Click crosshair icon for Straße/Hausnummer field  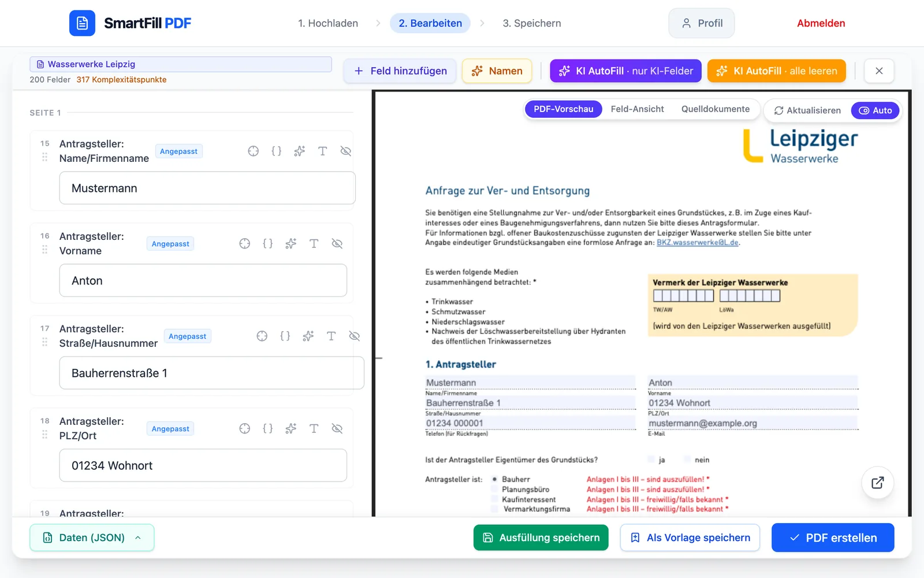[262, 336]
